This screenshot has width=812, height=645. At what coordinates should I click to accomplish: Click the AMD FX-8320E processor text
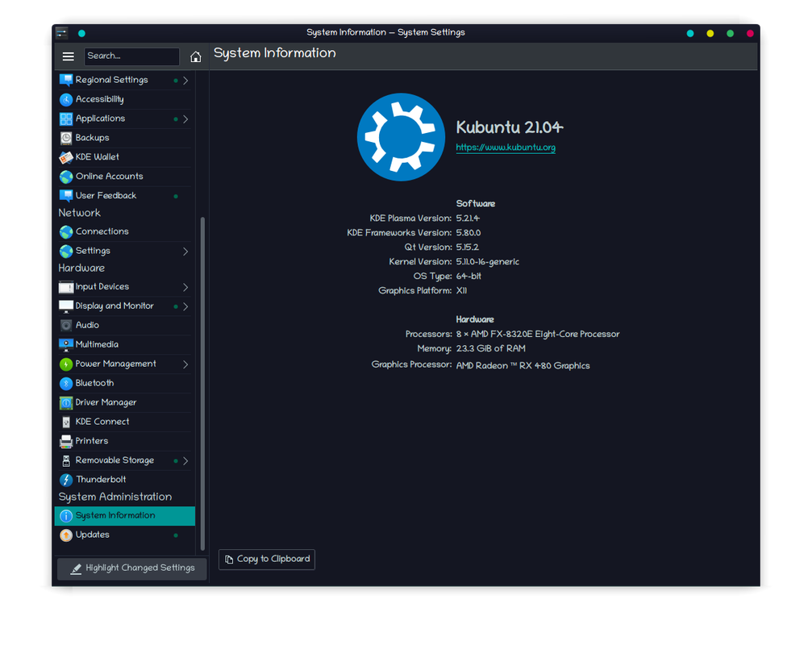point(538,335)
